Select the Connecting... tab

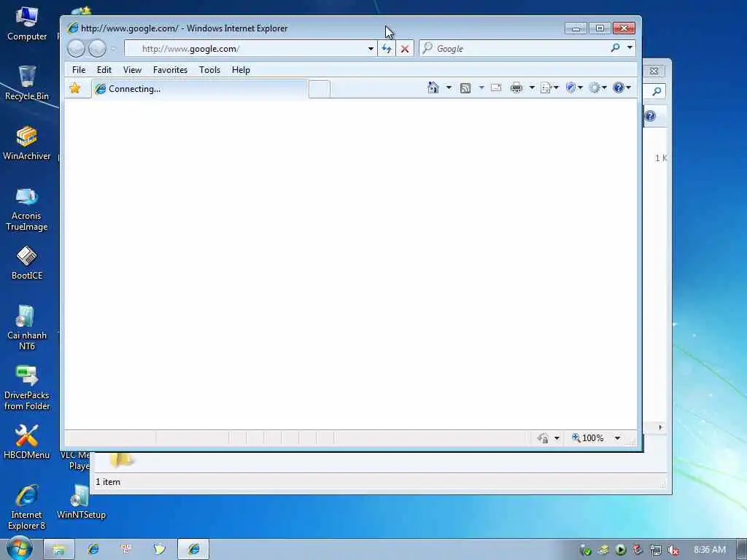(x=199, y=89)
